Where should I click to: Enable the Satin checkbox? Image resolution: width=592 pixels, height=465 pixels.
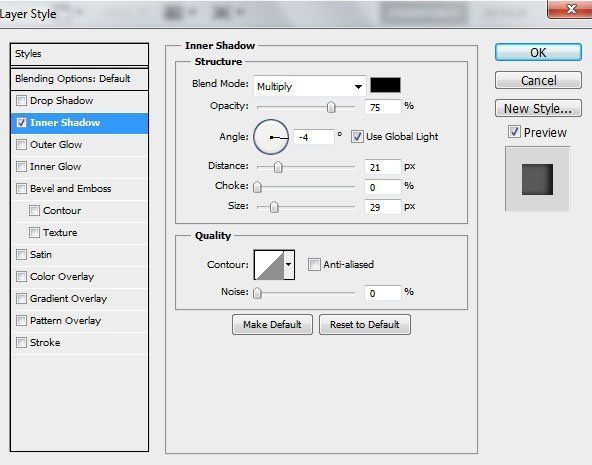(22, 254)
